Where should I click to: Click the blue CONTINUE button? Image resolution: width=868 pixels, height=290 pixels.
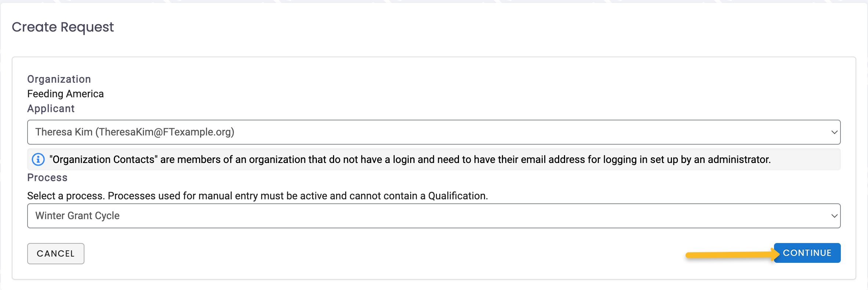(x=807, y=253)
